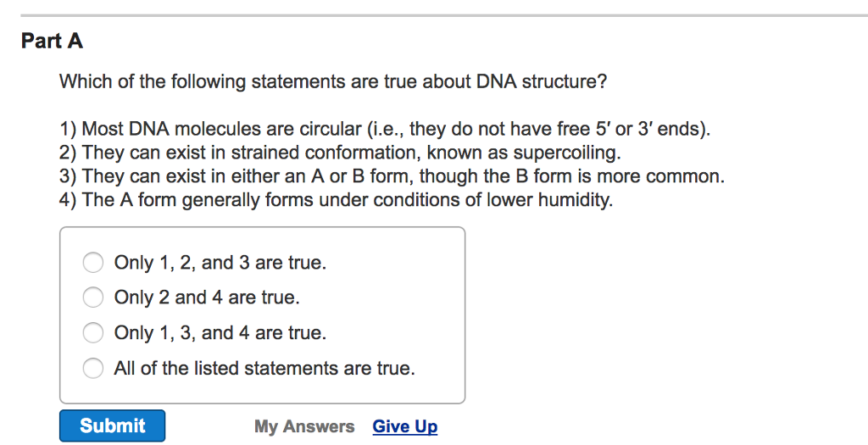The height and width of the screenshot is (445, 868).
Task: Select the "Only 1, 2, and 3 are true" radio button
Action: point(93,263)
